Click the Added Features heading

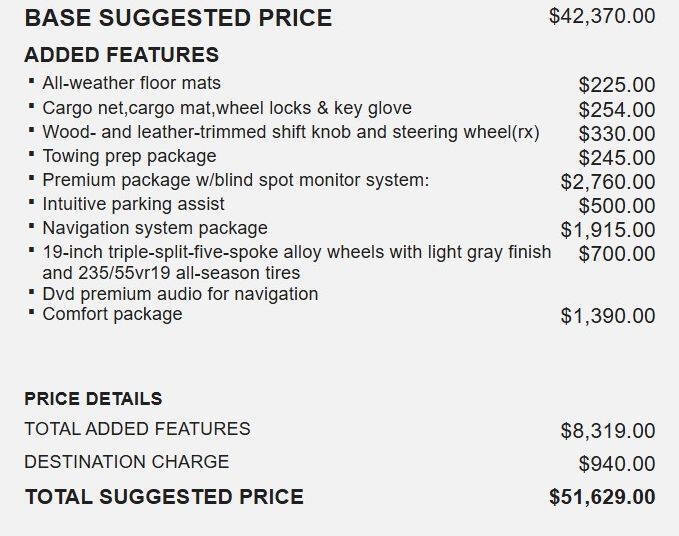[x=122, y=55]
